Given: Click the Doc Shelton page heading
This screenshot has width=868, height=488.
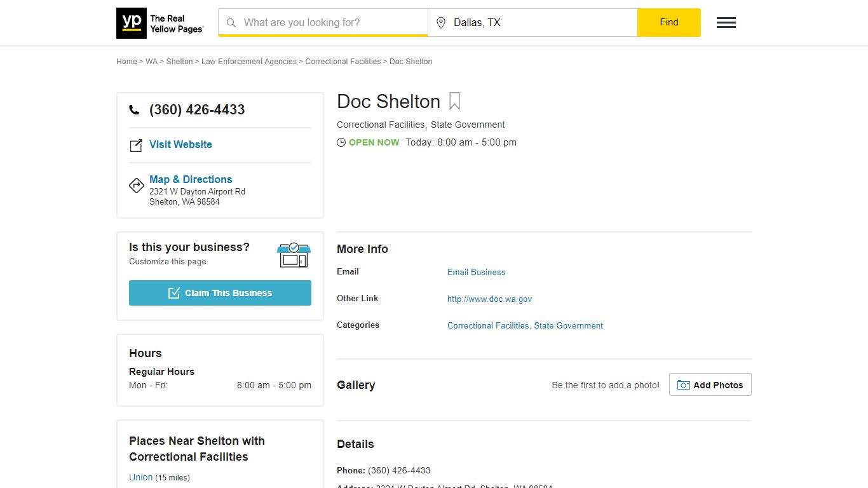Looking at the screenshot, I should tap(388, 102).
